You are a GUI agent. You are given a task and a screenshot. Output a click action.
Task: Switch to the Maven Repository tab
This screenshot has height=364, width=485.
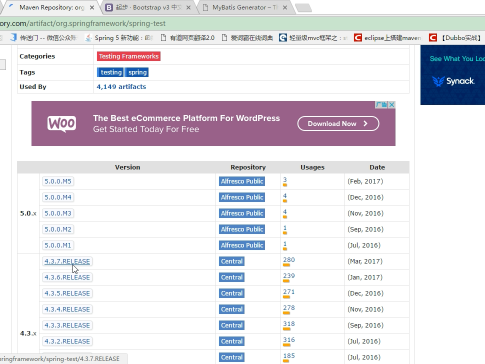click(52, 7)
